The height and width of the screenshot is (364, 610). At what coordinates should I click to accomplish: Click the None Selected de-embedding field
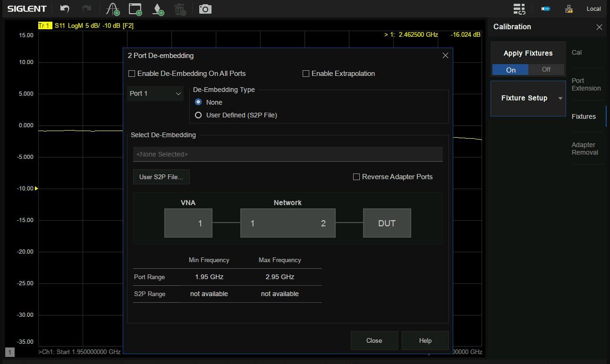click(x=288, y=154)
